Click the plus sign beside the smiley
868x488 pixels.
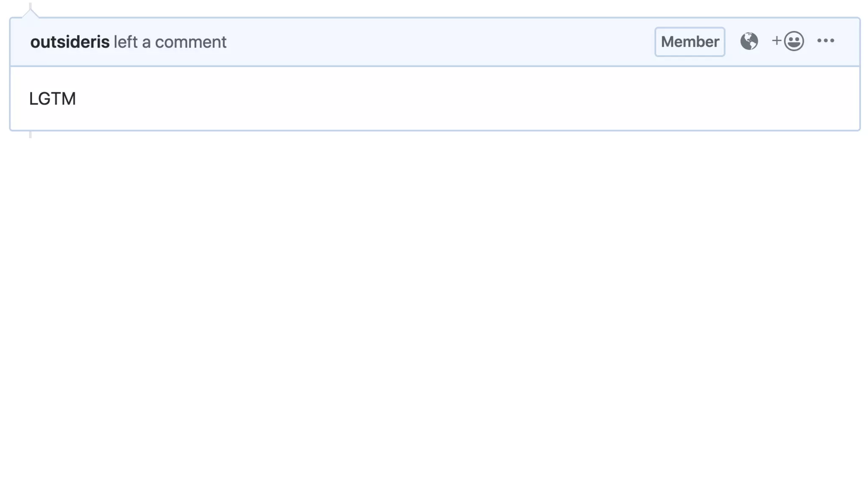click(x=776, y=41)
